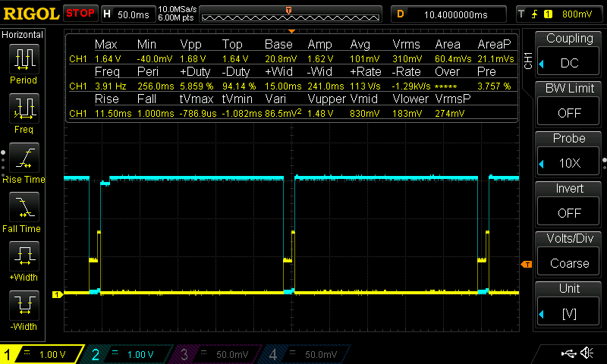This screenshot has width=607, height=364.
Task: Click the +Rate value 113 V/s
Action: point(365,86)
